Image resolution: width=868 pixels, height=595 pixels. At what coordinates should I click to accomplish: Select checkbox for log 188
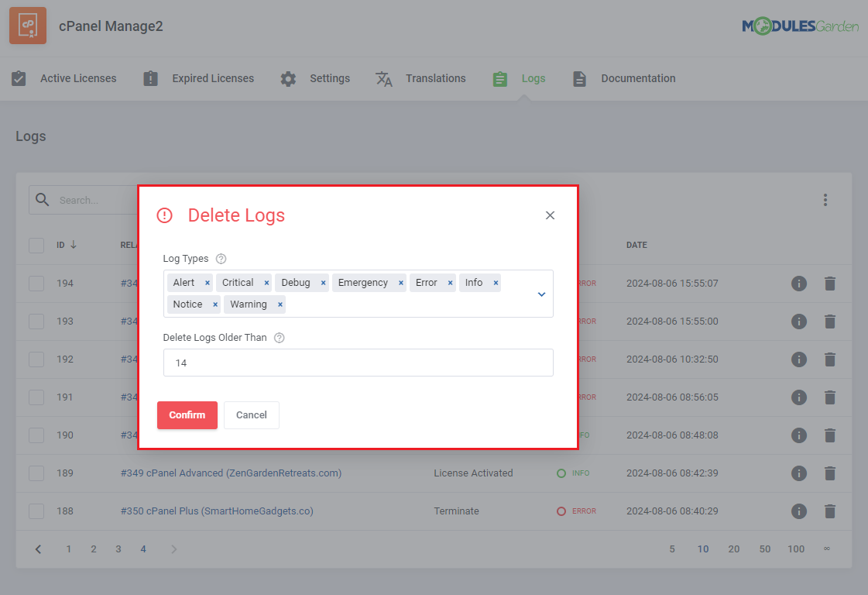pyautogui.click(x=36, y=511)
